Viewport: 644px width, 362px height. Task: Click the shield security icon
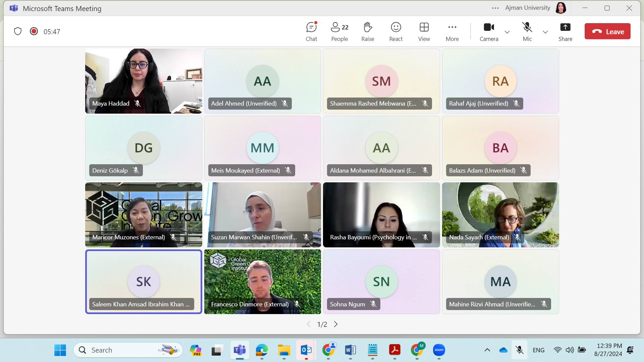tap(18, 32)
